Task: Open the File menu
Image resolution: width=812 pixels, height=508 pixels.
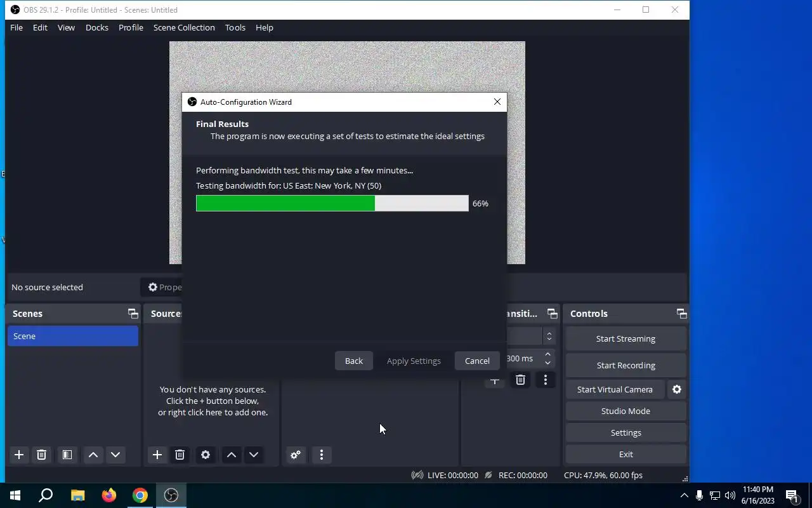Action: (x=16, y=27)
